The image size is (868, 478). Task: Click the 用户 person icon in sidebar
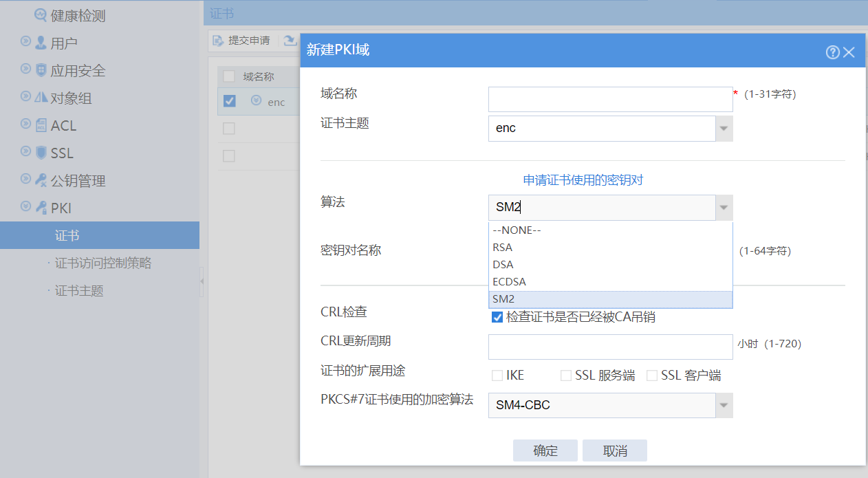[x=41, y=43]
